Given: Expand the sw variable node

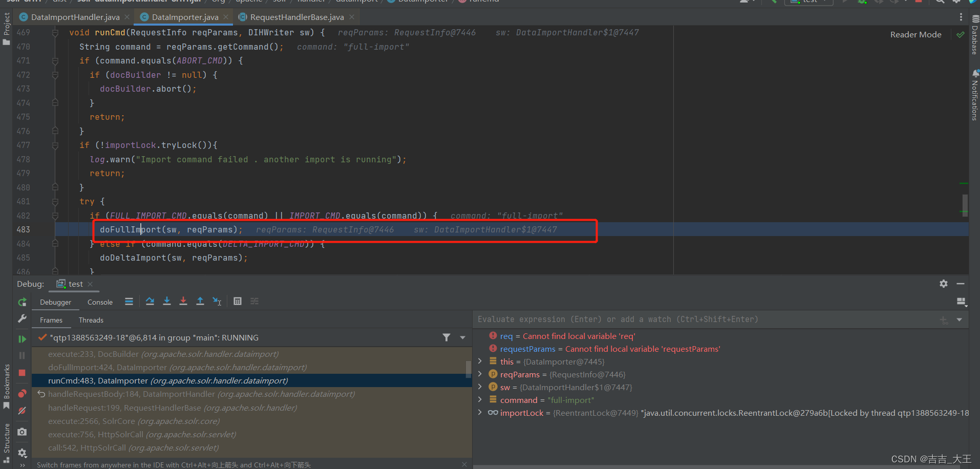Looking at the screenshot, I should click(480, 387).
